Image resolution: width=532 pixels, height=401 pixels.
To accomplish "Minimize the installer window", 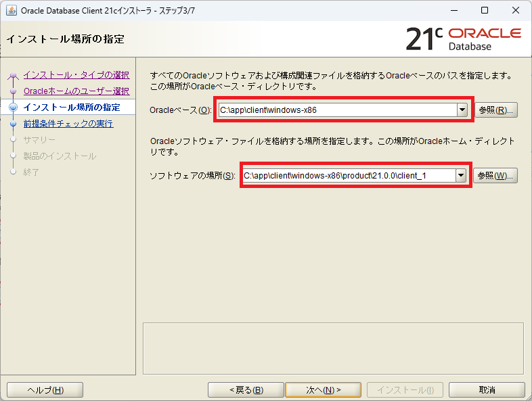I will tap(454, 11).
